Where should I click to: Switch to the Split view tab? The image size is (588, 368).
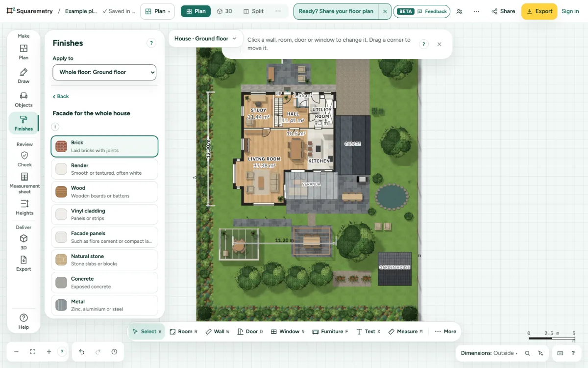coord(253,11)
